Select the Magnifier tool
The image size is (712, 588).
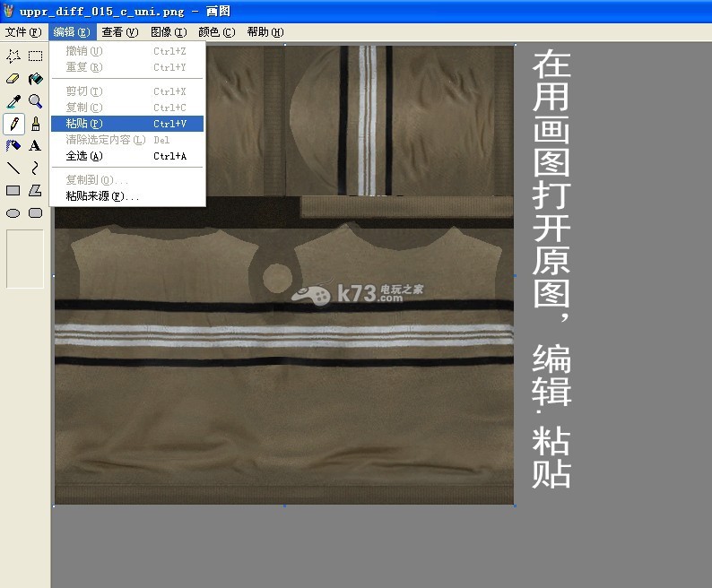[35, 101]
